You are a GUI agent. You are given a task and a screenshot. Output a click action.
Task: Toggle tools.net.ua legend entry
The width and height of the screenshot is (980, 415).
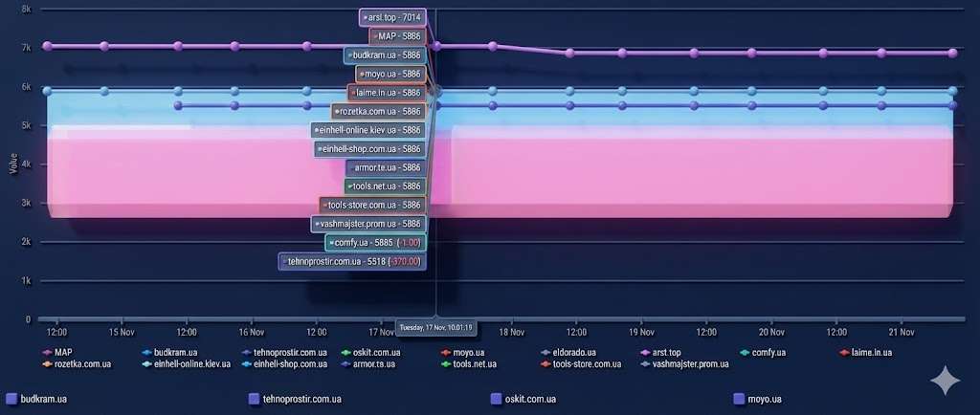point(469,363)
